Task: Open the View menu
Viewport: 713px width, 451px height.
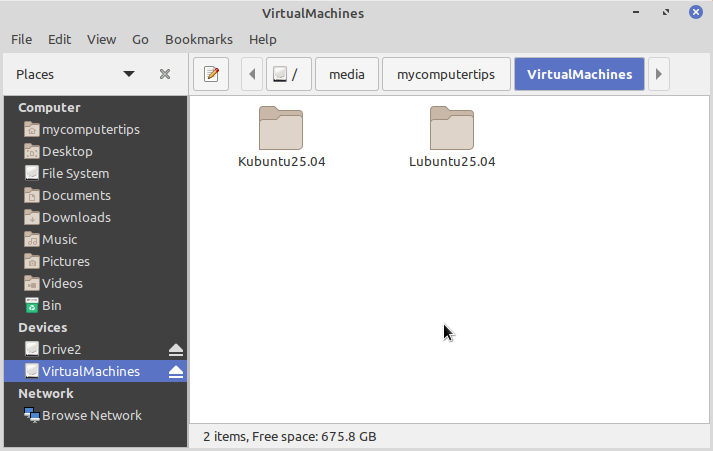Action: pos(101,39)
